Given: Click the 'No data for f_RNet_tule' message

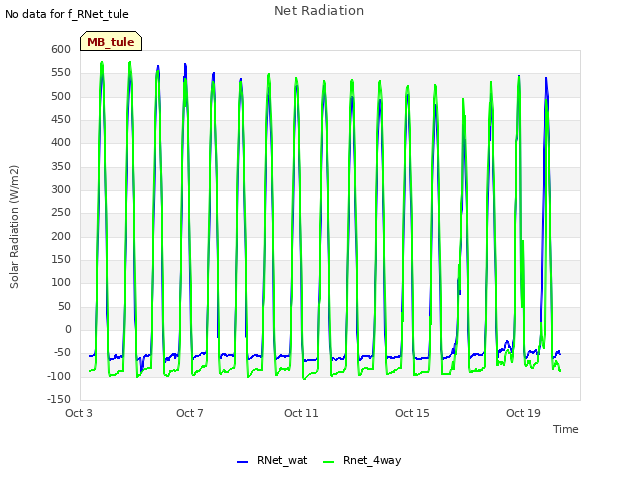Looking at the screenshot, I should (67, 14).
